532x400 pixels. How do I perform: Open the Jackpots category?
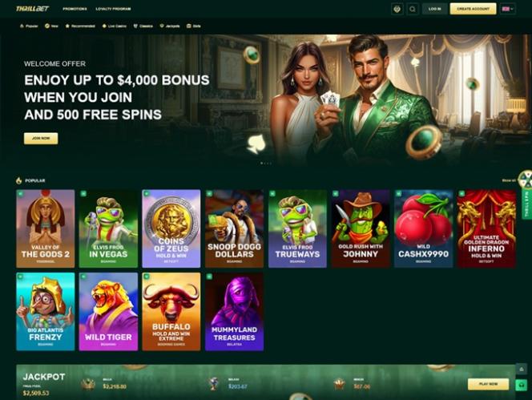coord(170,26)
